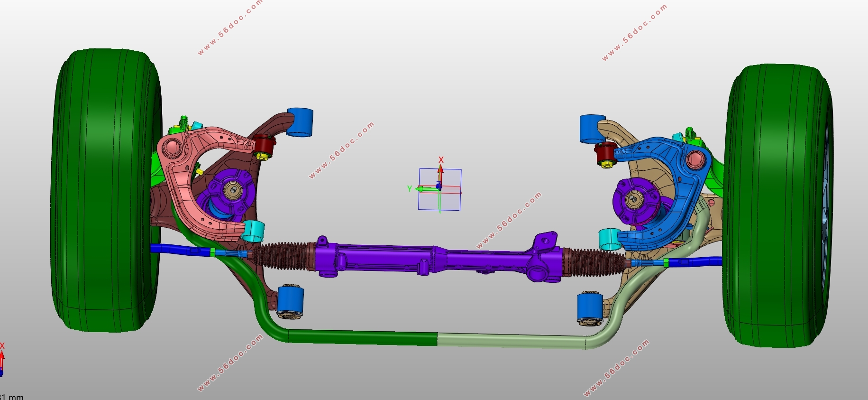Pick the left cyan bushing
The image size is (868, 400).
point(253,231)
